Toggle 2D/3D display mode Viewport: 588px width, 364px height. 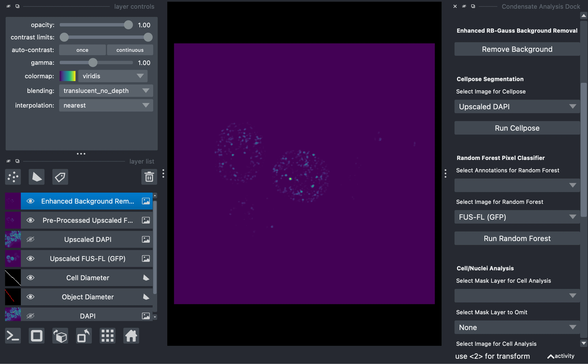[37, 335]
